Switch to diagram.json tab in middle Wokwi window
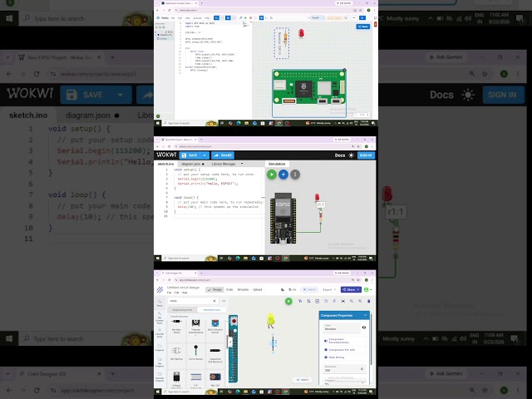This screenshot has width=532, height=399. [192, 164]
